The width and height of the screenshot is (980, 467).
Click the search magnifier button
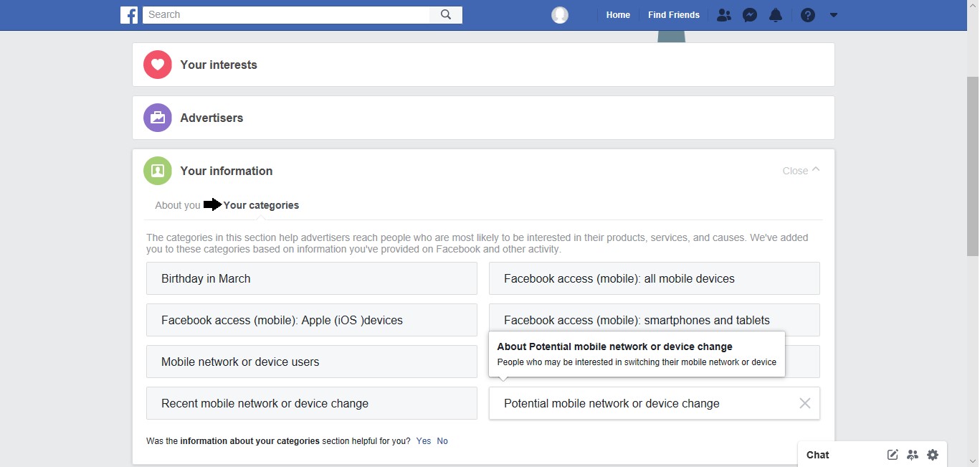(446, 14)
